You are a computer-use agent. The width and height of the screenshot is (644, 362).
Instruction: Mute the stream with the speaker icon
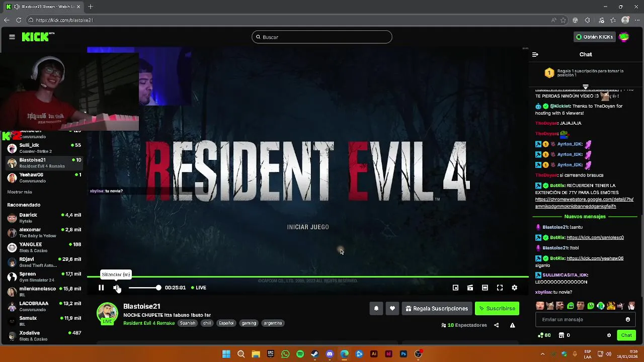click(x=117, y=288)
